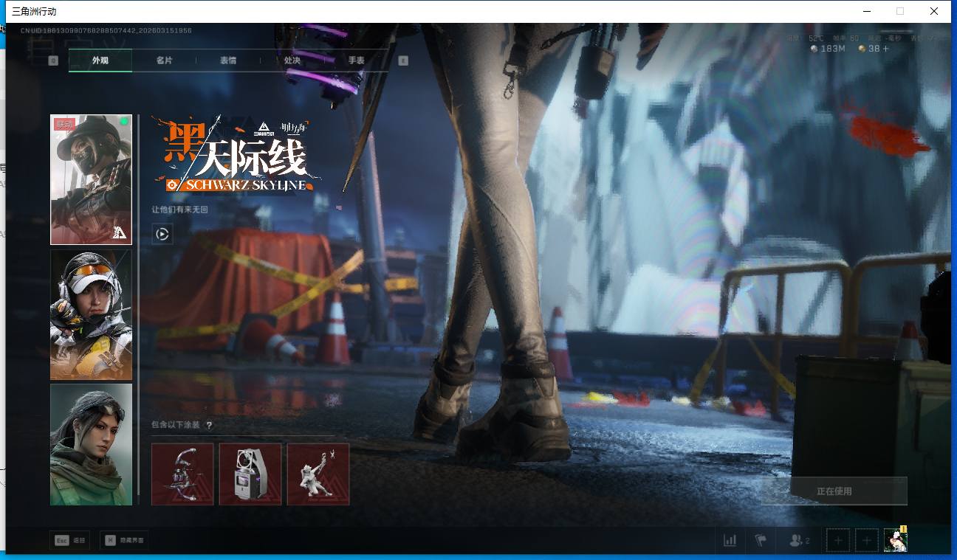Choose the goggles default skin thumbnail
The height and width of the screenshot is (560, 957).
coord(91,444)
